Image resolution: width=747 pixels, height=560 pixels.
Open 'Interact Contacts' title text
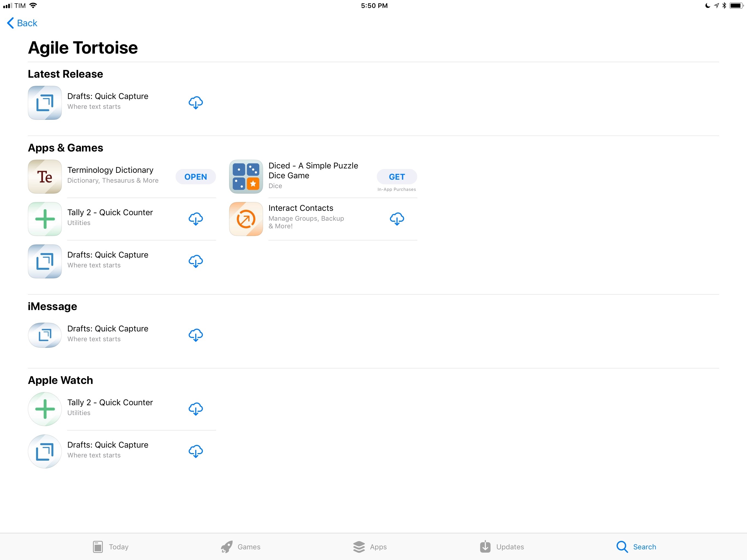point(300,208)
